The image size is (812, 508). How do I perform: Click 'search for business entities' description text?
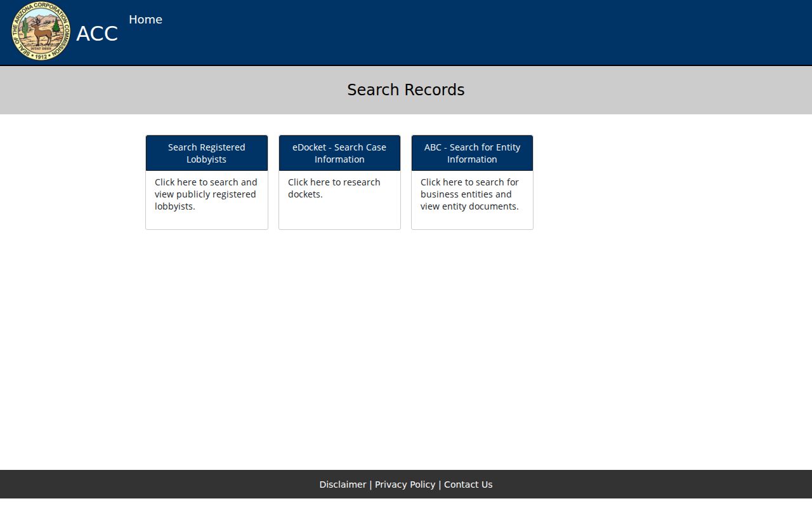(x=469, y=194)
